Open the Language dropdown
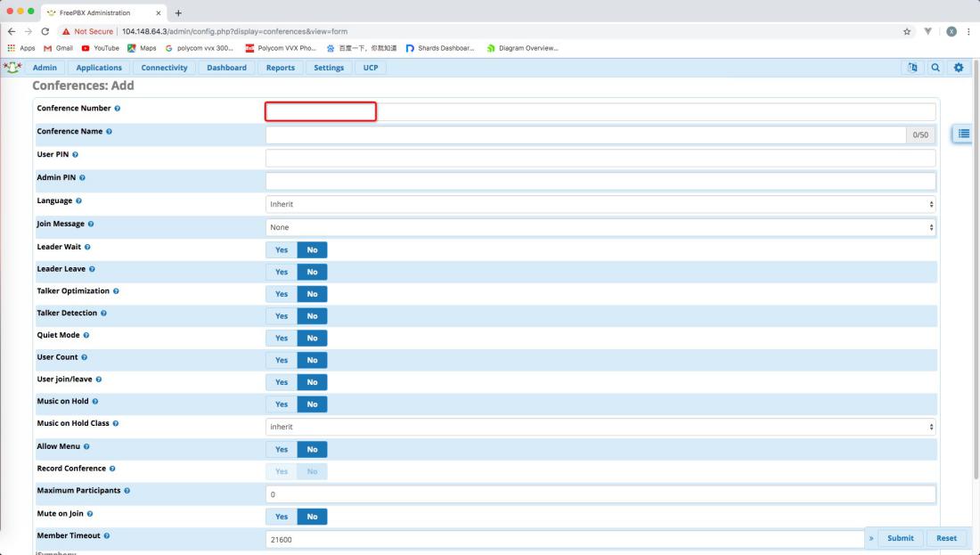Image resolution: width=980 pixels, height=555 pixels. coord(600,204)
